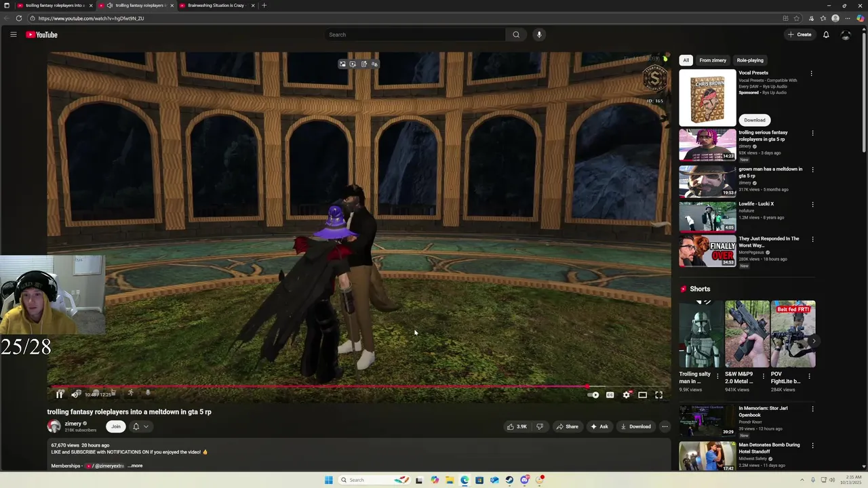Seek using the video progress bar
This screenshot has width=868, height=488.
click(x=359, y=386)
